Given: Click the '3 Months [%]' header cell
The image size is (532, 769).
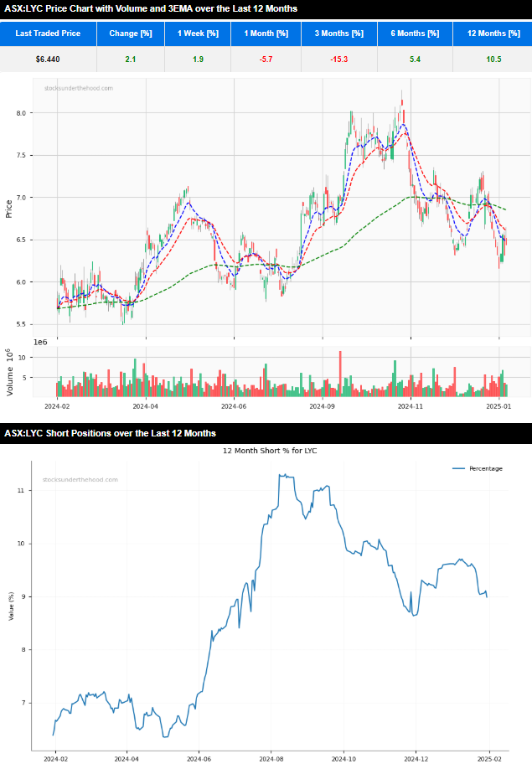Looking at the screenshot, I should [338, 34].
